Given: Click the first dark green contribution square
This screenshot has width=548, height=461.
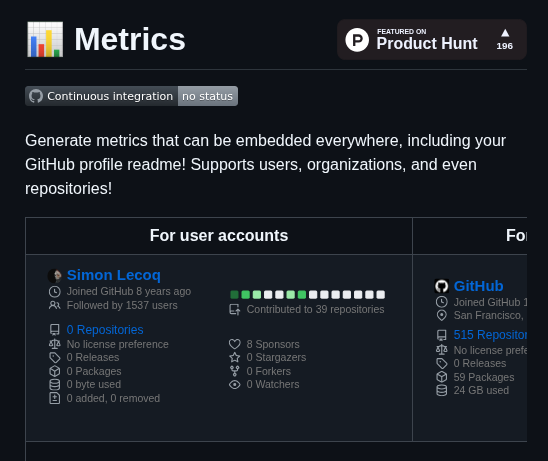Looking at the screenshot, I should (235, 295).
